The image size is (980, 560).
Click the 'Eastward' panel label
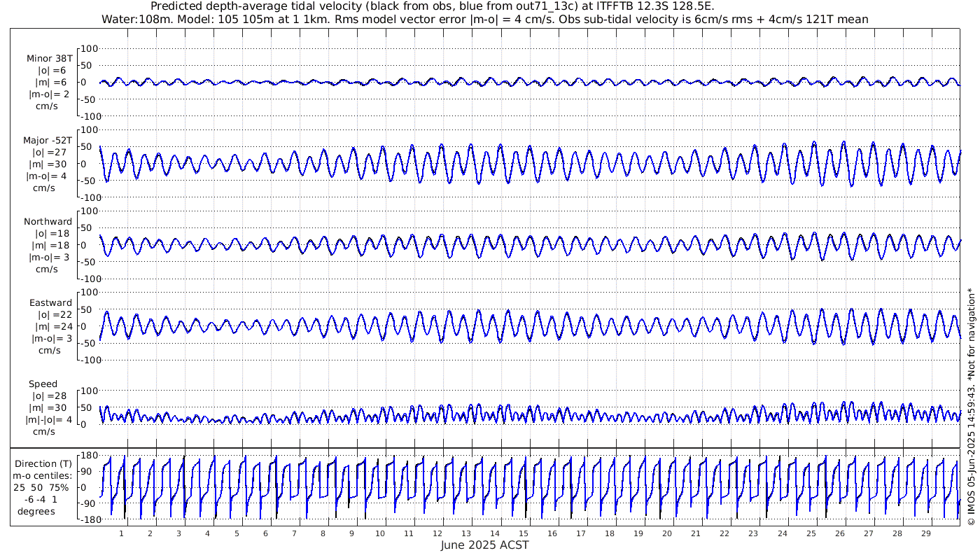pyautogui.click(x=50, y=302)
